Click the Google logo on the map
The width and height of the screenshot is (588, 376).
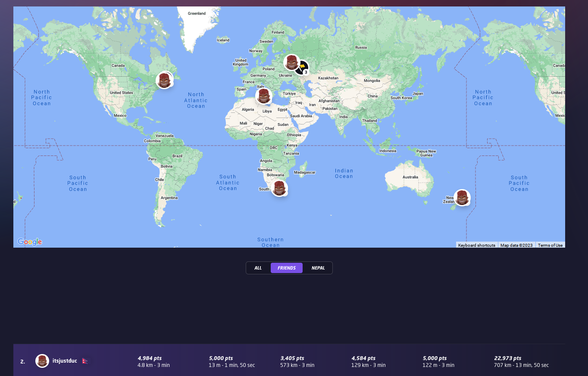[x=29, y=242]
